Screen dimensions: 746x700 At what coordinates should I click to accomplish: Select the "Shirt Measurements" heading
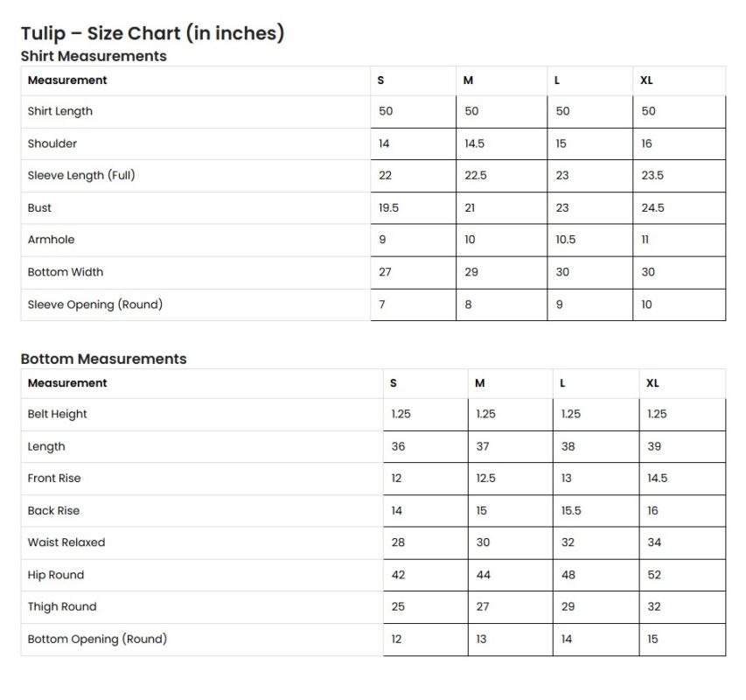[x=94, y=56]
